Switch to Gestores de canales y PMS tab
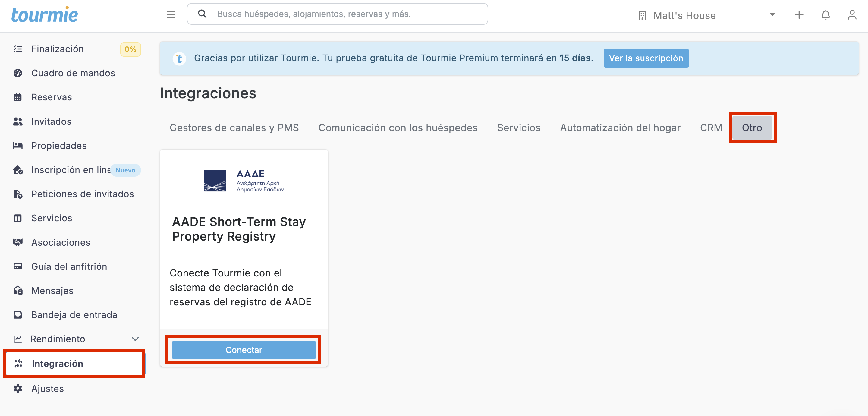Viewport: 868px width, 416px height. pos(234,128)
